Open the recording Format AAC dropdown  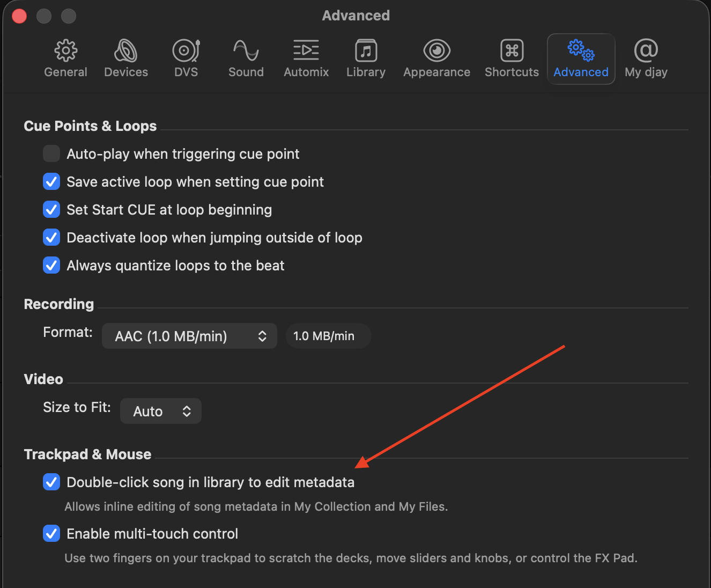coord(189,336)
